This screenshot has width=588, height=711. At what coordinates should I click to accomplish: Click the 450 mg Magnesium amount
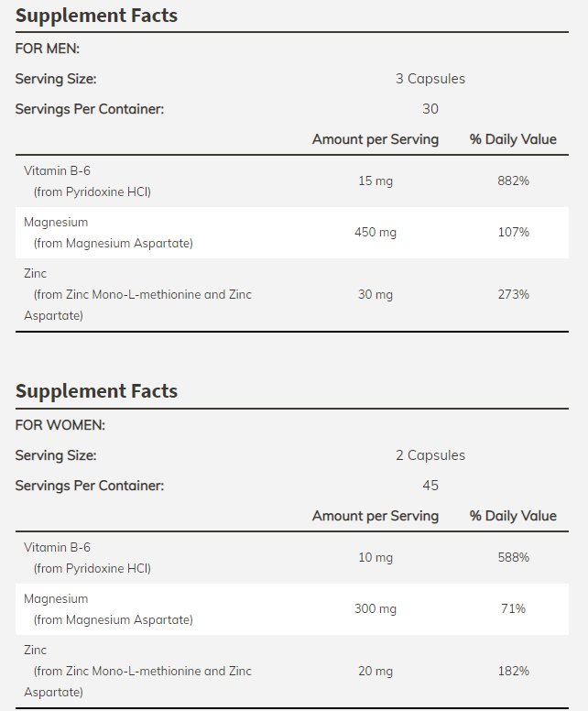click(376, 232)
